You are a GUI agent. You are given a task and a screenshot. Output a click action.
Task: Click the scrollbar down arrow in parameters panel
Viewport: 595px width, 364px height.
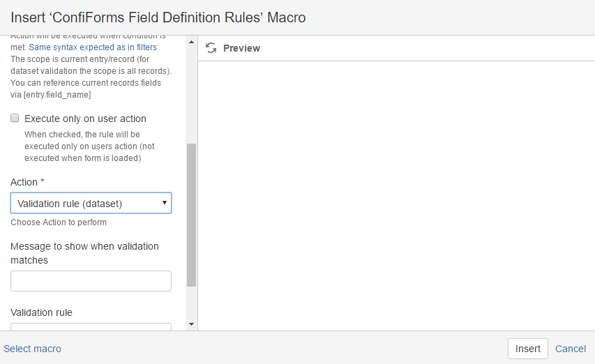[x=191, y=324]
